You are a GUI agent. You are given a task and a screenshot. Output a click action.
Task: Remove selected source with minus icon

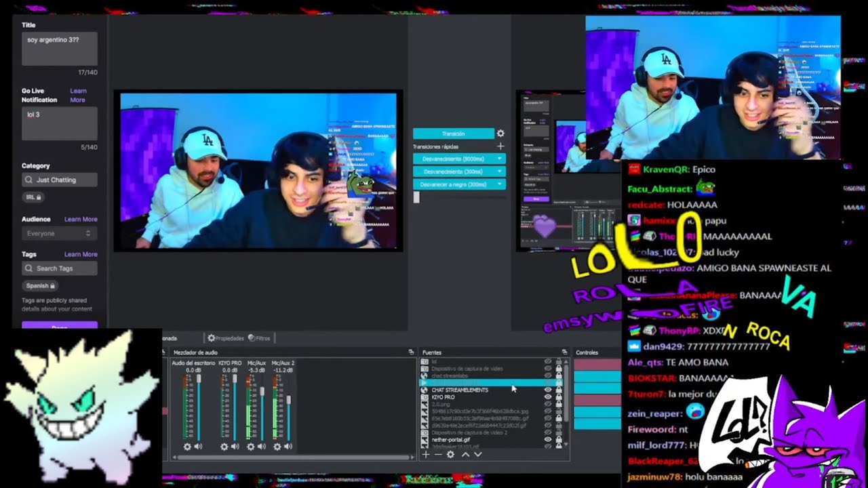point(438,454)
